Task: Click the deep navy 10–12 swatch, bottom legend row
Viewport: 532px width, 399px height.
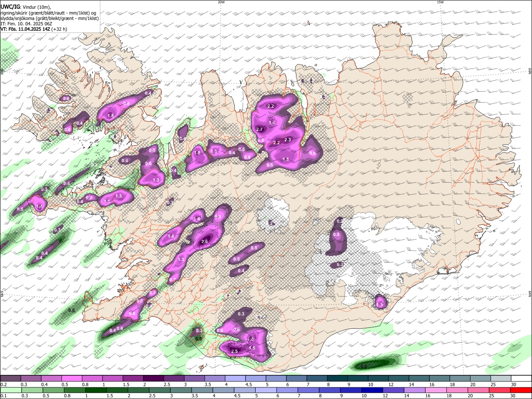Action: click(x=372, y=390)
